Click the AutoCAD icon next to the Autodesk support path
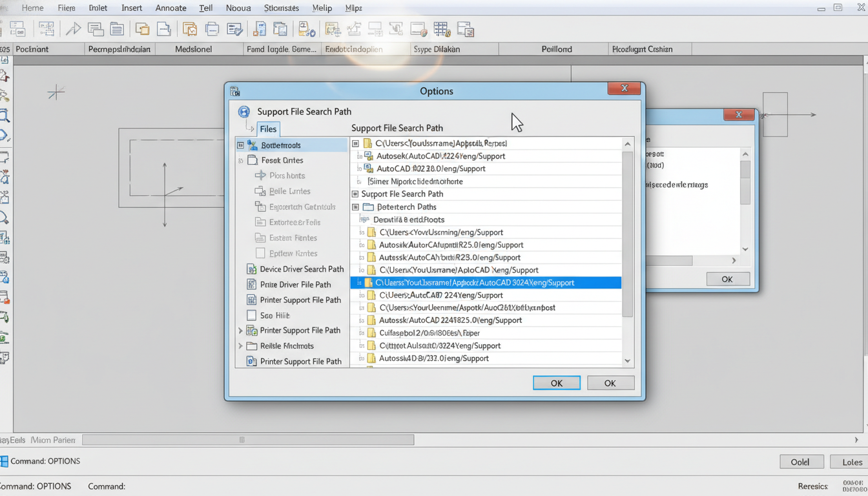This screenshot has width=868, height=496. point(369,156)
